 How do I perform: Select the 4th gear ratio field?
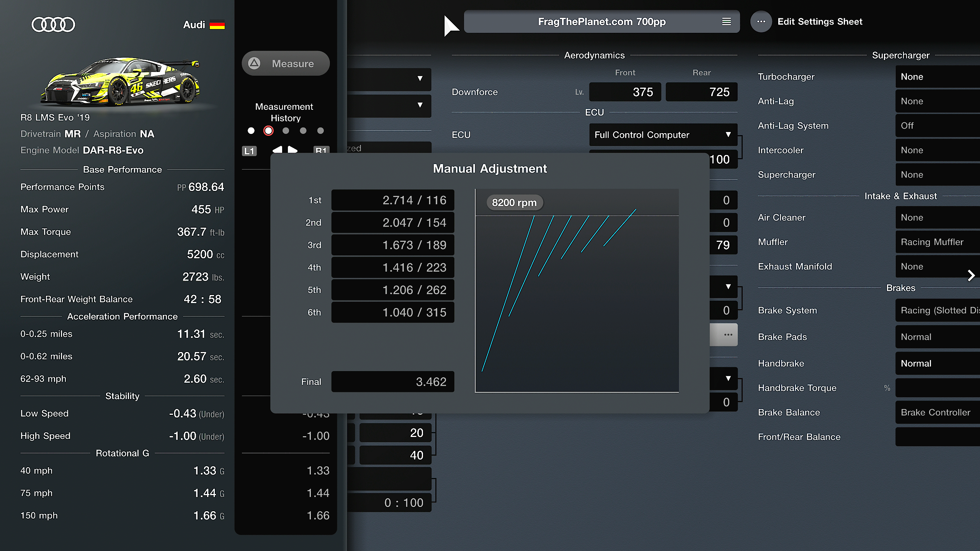click(x=393, y=267)
